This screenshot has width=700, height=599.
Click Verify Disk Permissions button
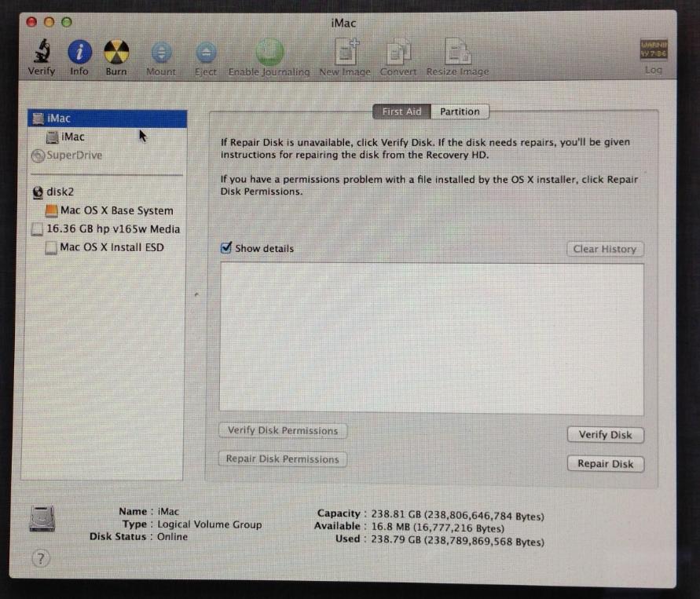point(283,430)
